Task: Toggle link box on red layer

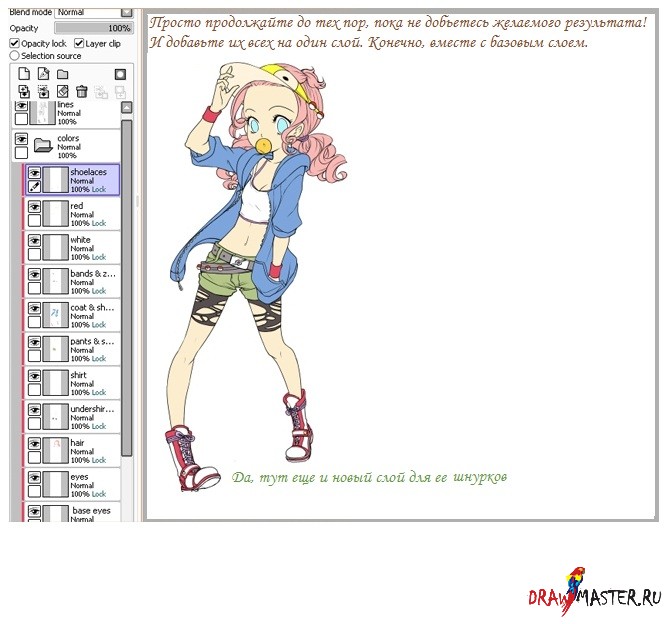Action: coord(35,221)
